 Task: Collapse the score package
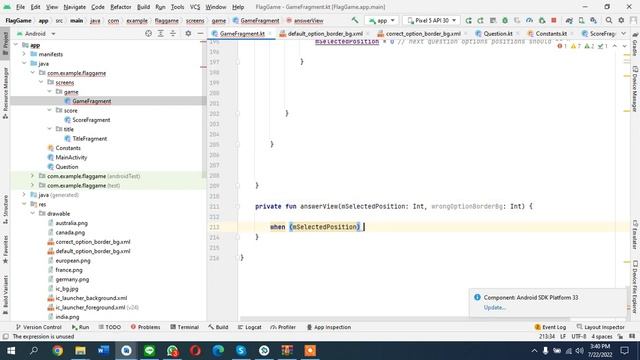49,110
